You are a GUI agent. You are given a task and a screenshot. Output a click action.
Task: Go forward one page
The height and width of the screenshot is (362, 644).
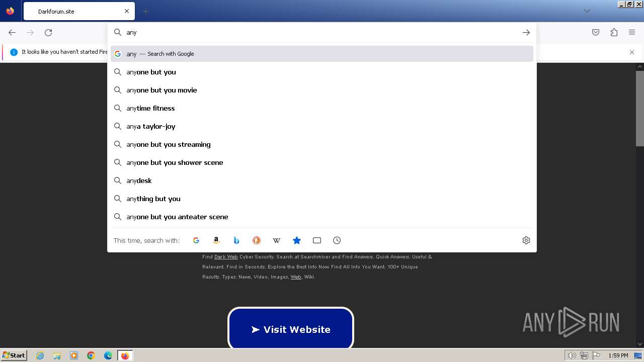[30, 32]
